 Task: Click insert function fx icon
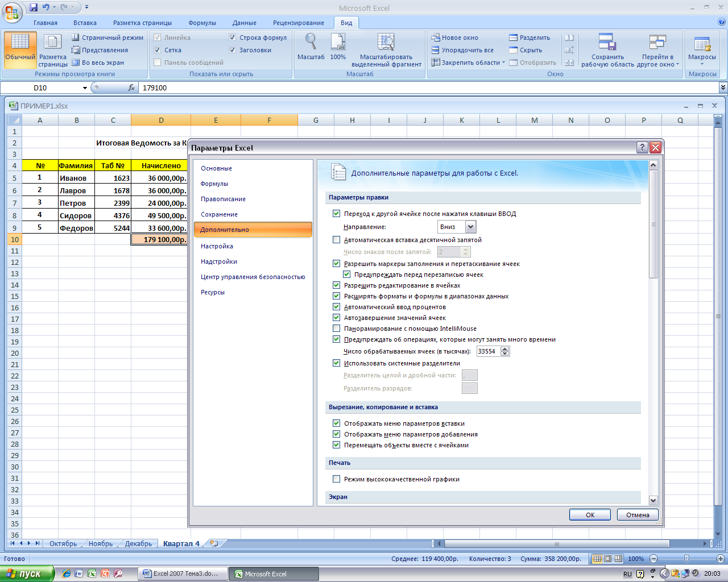131,88
